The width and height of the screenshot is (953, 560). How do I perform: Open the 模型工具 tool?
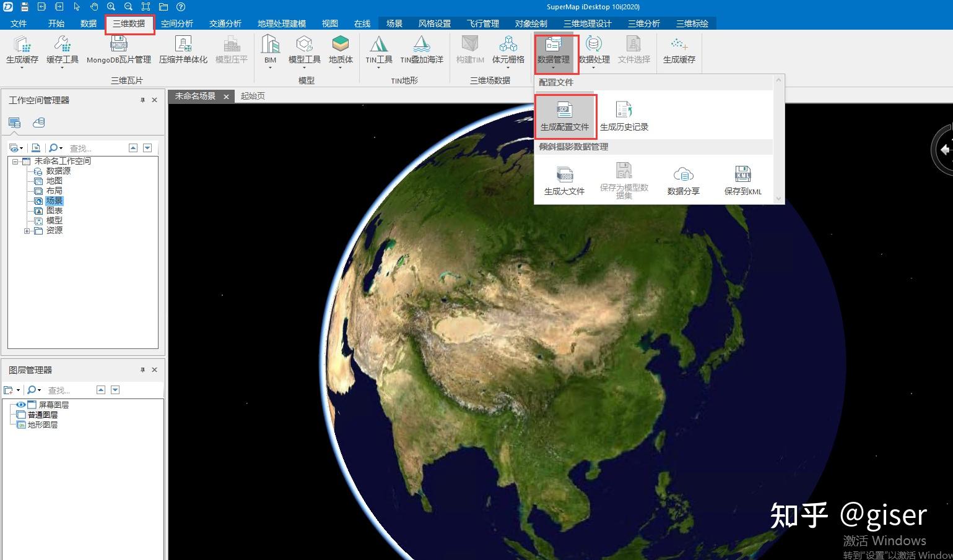coord(305,51)
